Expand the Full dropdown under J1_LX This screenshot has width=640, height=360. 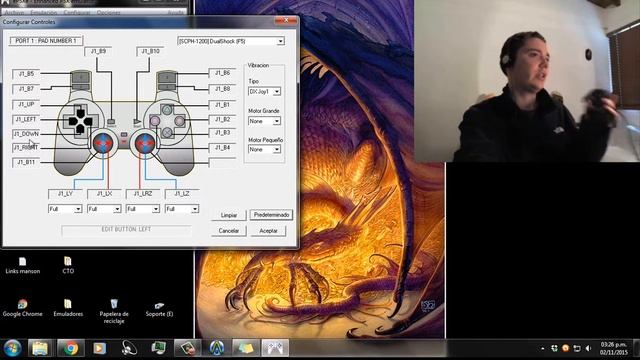pos(104,209)
